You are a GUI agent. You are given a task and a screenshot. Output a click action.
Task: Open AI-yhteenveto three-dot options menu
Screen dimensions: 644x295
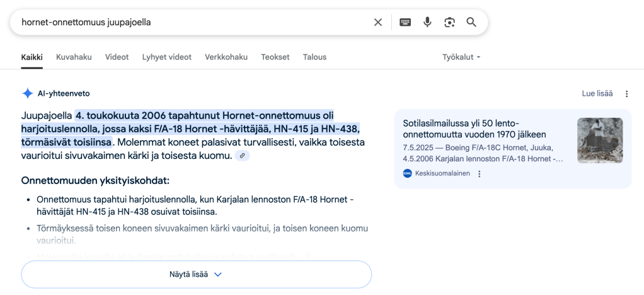click(626, 94)
